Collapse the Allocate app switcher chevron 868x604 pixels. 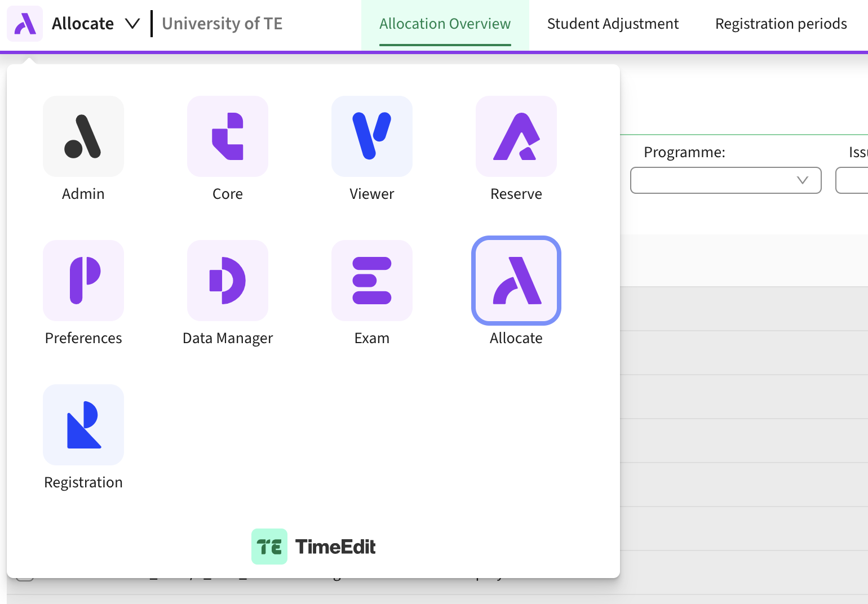tap(132, 24)
